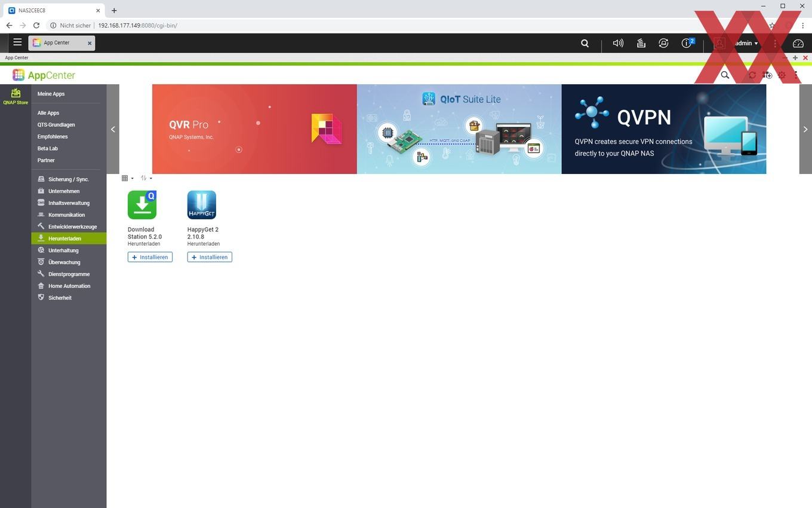The image size is (812, 508).
Task: Click the HappyGet 2 app icon
Action: (202, 205)
